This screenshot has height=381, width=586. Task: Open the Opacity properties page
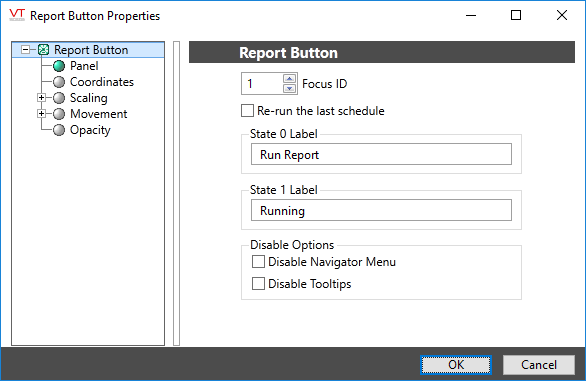coord(90,130)
